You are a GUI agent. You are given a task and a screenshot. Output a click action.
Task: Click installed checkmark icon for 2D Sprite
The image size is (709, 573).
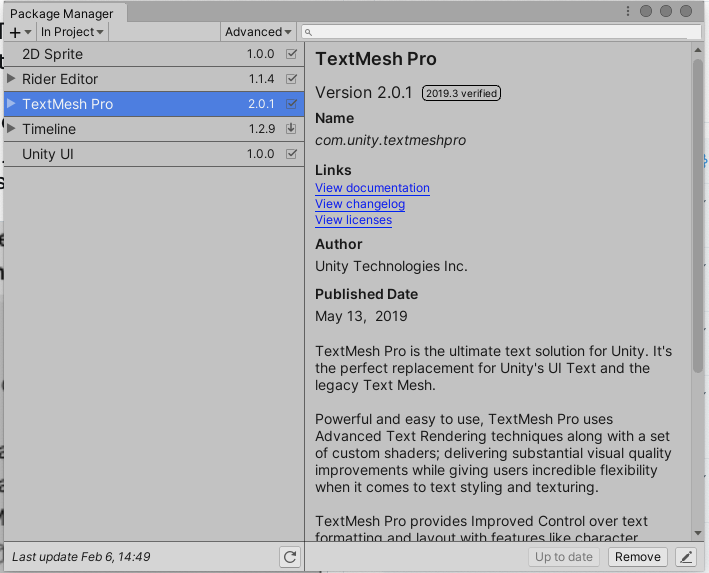click(292, 54)
